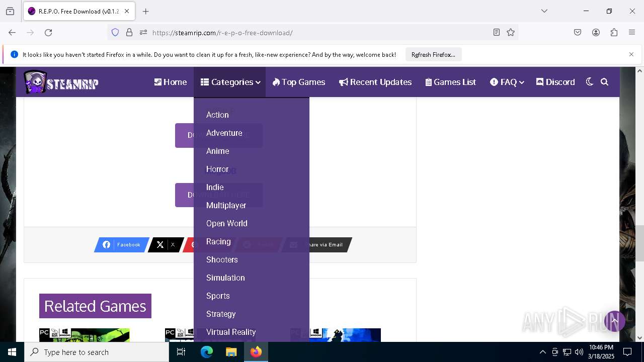Open the Windows Start menu
644x362 pixels.
(x=12, y=352)
